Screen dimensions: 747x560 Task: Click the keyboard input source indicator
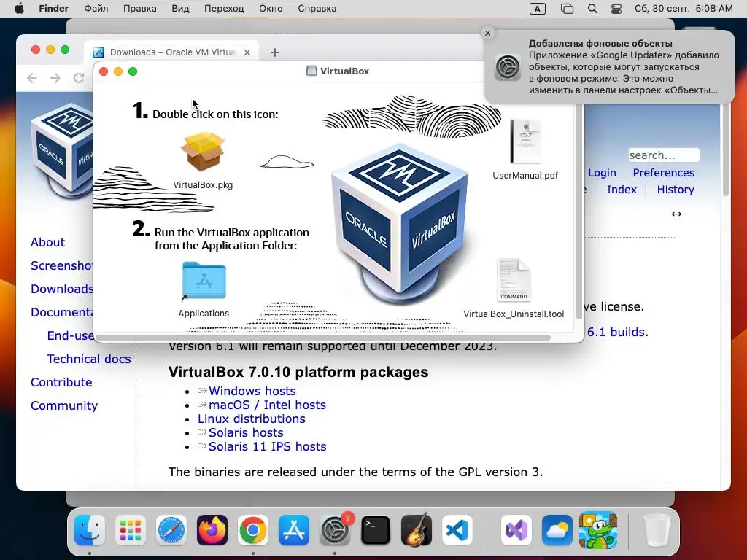pyautogui.click(x=538, y=9)
